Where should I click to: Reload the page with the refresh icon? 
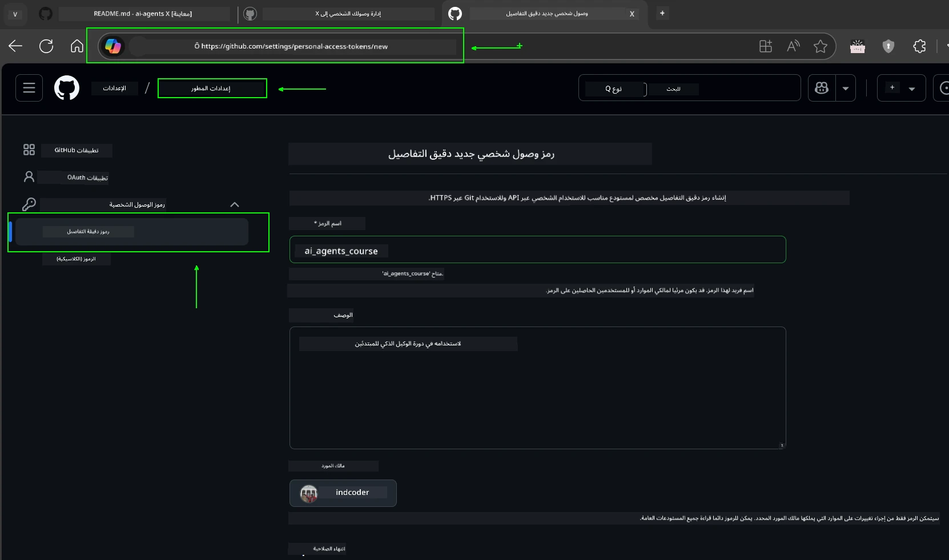pyautogui.click(x=46, y=46)
